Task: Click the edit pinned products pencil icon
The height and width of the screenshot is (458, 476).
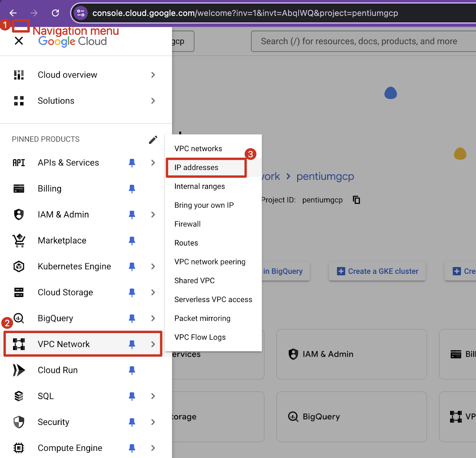Action: 153,140
